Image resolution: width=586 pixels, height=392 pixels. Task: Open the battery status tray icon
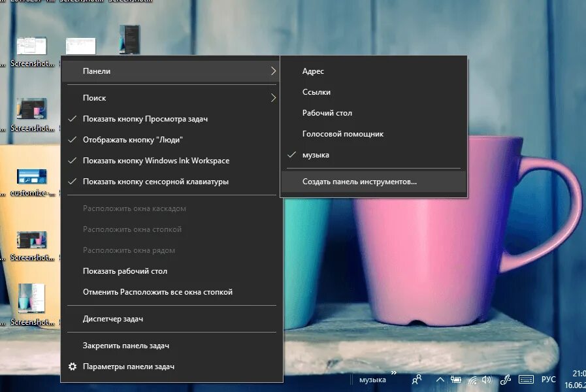pyautogui.click(x=455, y=380)
